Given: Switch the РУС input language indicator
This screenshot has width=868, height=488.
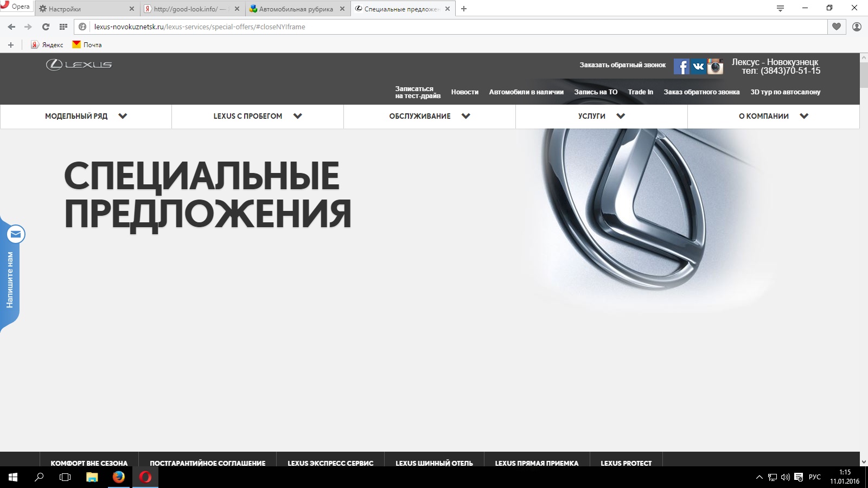Looking at the screenshot, I should point(814,477).
